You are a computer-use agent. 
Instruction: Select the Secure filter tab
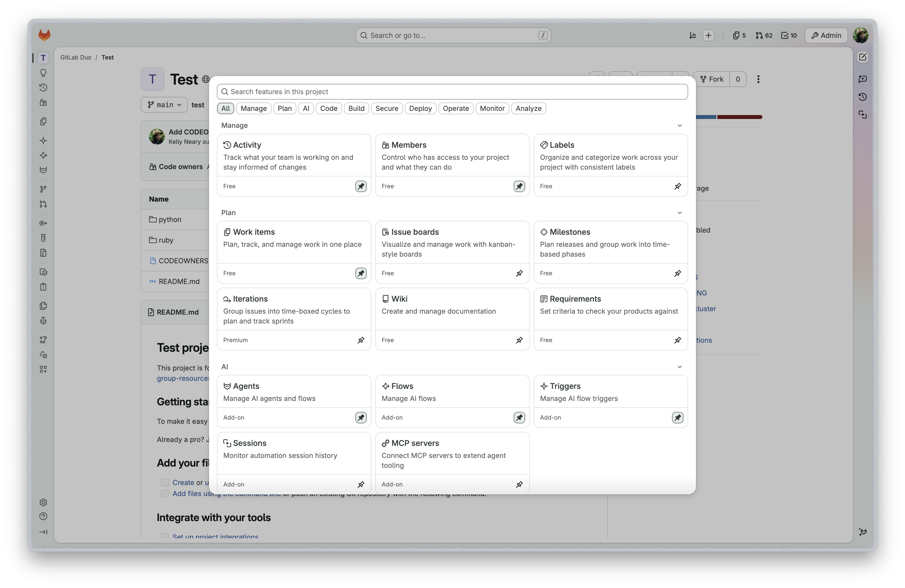click(387, 108)
